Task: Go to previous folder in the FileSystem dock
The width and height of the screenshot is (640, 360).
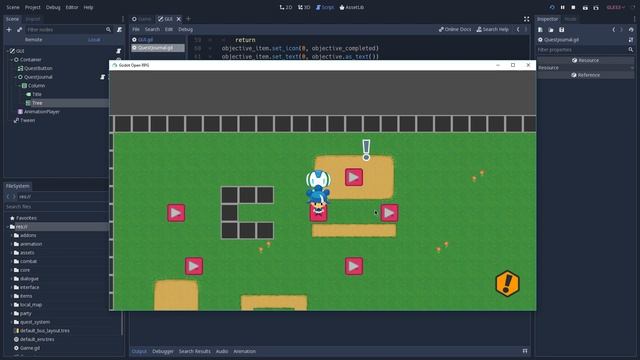Action: (x=8, y=196)
